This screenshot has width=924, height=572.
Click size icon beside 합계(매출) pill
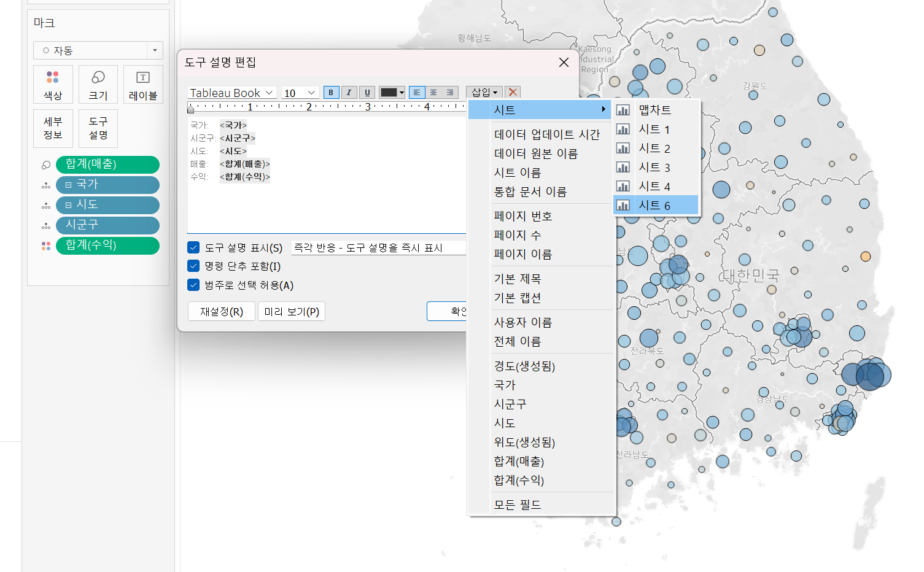click(46, 165)
